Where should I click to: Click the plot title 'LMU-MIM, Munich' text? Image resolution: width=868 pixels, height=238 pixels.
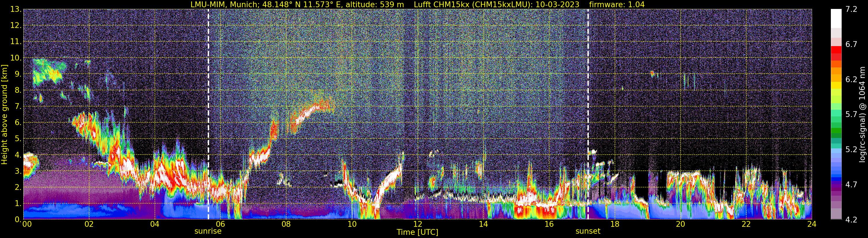coord(225,4)
